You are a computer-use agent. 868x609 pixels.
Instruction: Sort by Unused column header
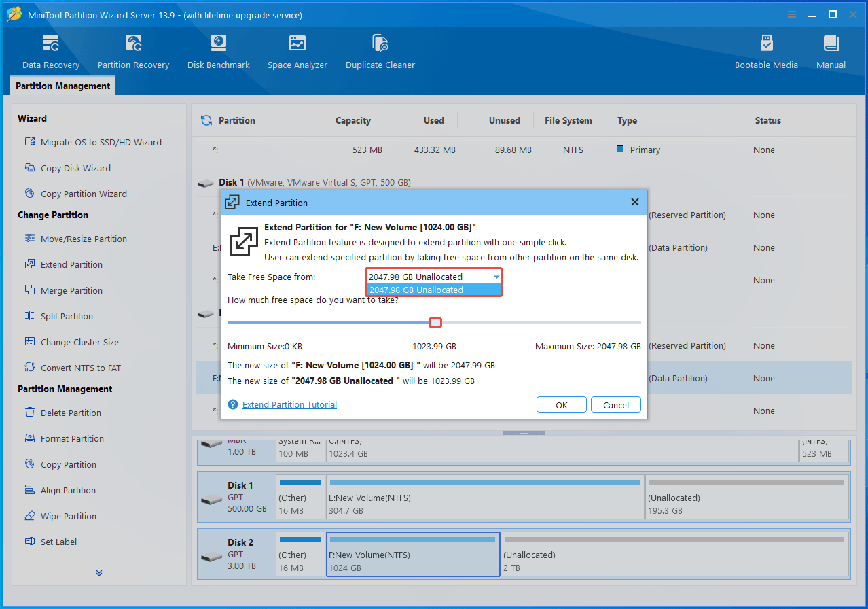(x=504, y=120)
